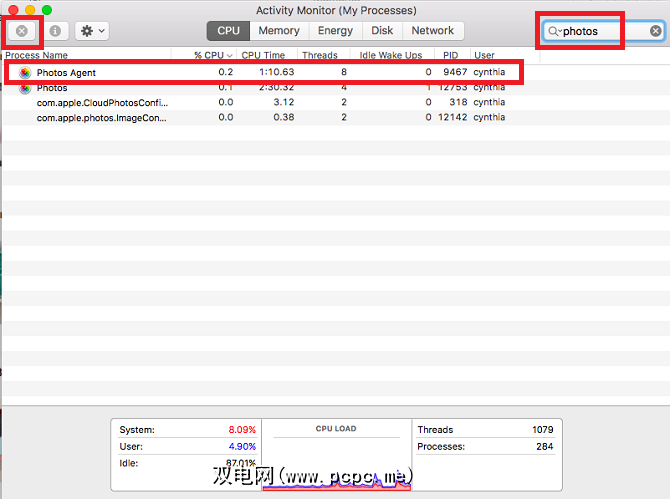Sort by Idle Wake Ups column
This screenshot has width=670, height=499.
pyautogui.click(x=391, y=55)
